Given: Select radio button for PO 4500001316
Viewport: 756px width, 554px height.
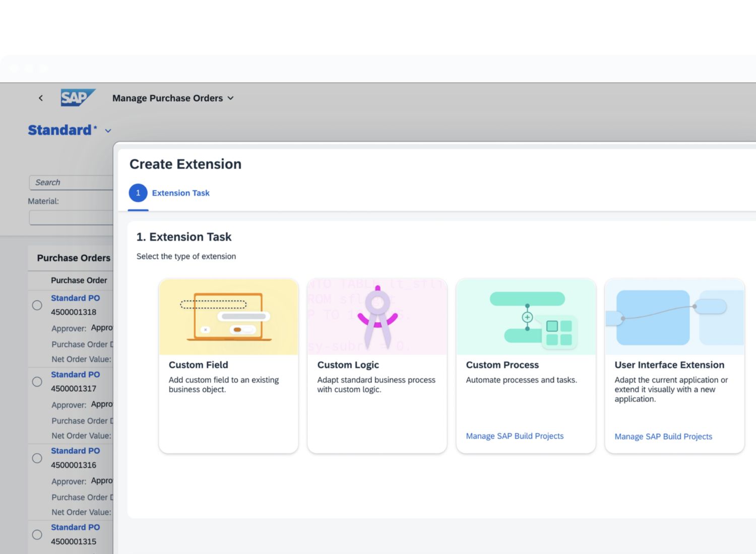Looking at the screenshot, I should pos(37,458).
